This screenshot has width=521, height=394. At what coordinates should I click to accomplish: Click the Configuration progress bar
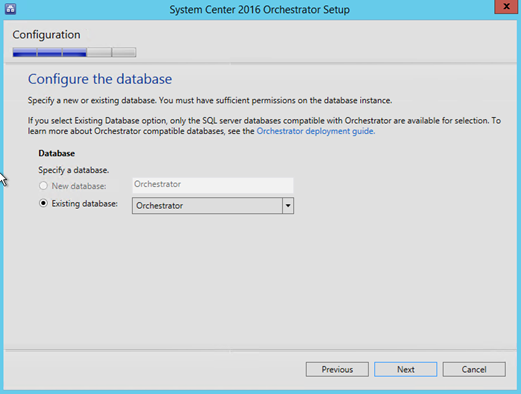click(x=74, y=52)
